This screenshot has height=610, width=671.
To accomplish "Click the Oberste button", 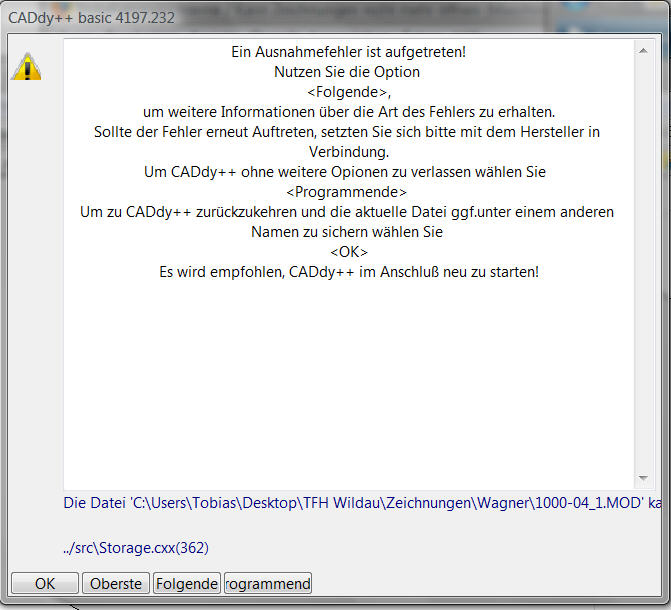I will pyautogui.click(x=116, y=583).
